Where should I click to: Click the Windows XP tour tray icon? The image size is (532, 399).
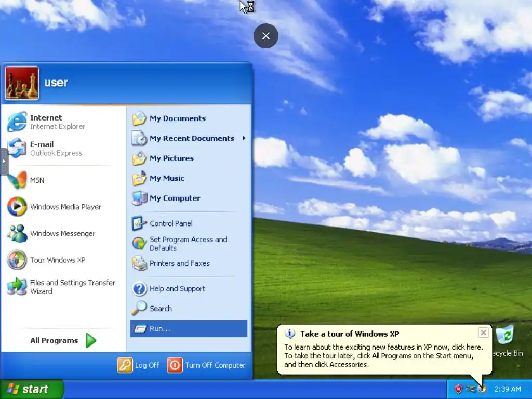482,389
